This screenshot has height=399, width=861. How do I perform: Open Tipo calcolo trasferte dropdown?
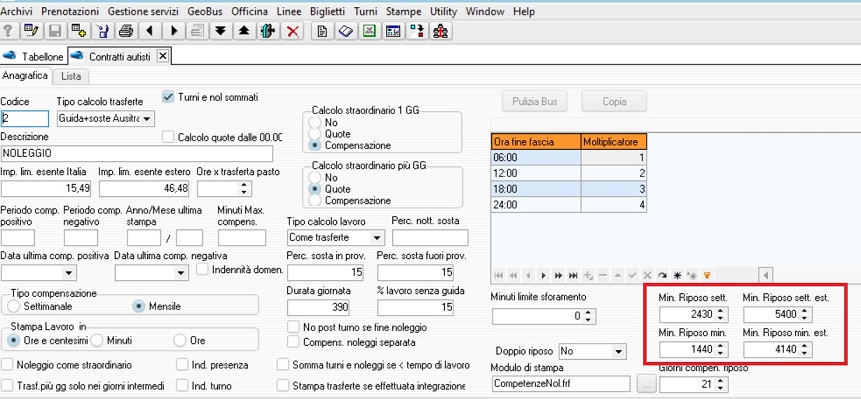pos(147,119)
